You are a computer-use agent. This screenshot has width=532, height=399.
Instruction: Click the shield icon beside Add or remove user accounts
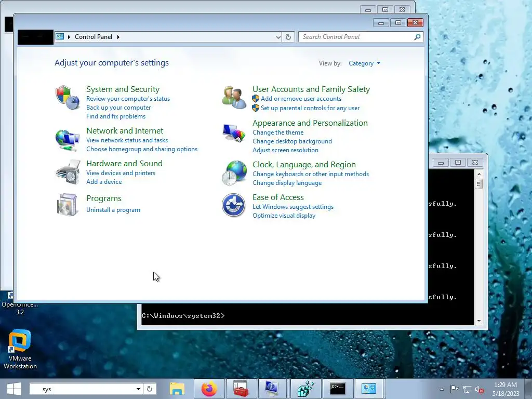pyautogui.click(x=256, y=99)
